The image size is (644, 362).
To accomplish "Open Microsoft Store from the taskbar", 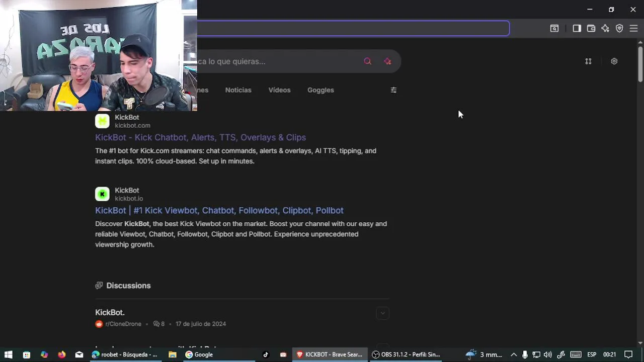I will point(27,354).
